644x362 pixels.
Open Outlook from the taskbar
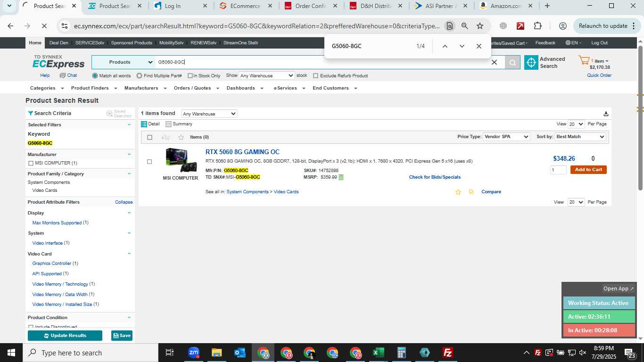[240, 353]
